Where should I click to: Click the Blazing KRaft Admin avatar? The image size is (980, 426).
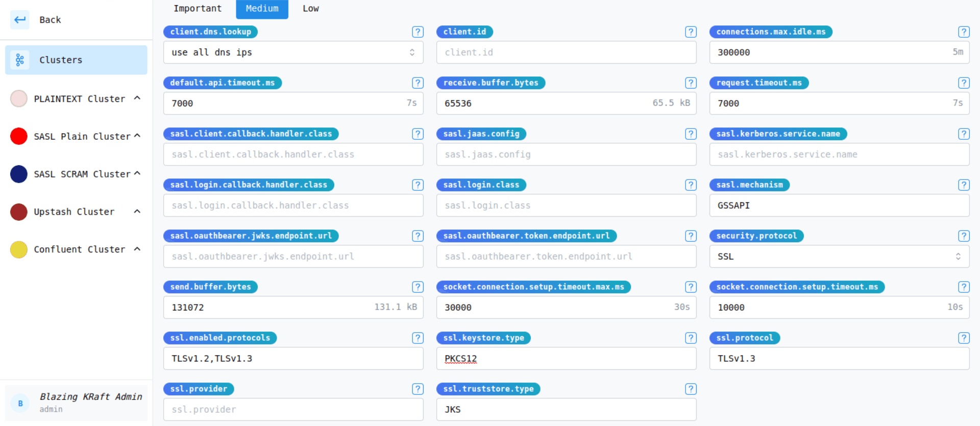[20, 403]
